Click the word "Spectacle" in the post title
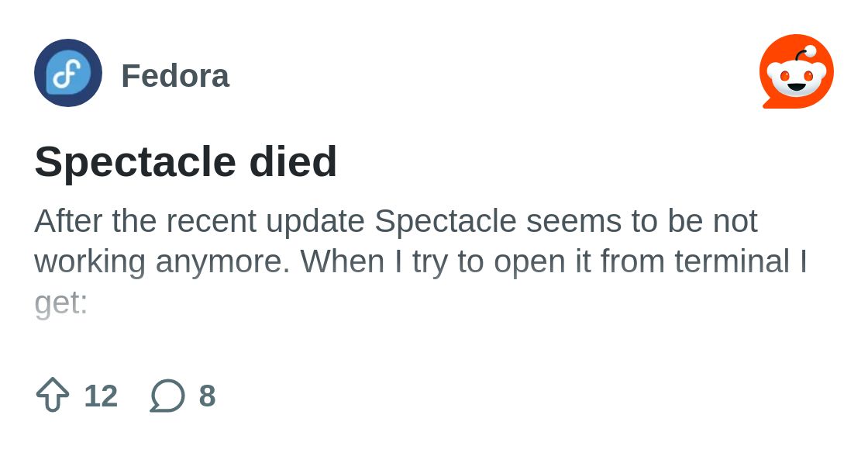The image size is (868, 453). (x=136, y=161)
